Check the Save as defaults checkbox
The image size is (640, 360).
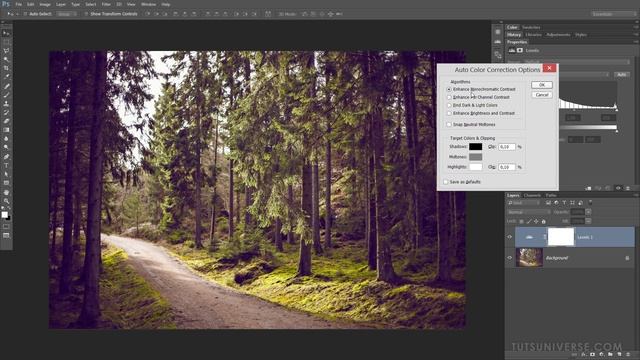coord(446,182)
